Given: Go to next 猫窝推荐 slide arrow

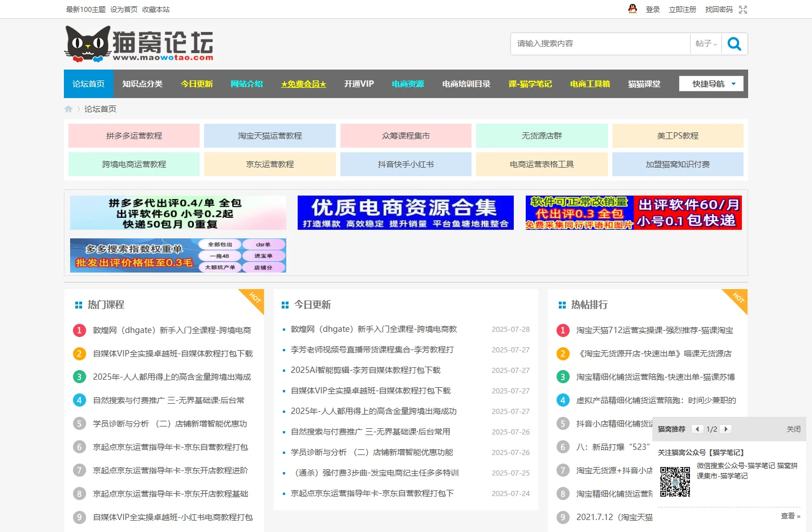Looking at the screenshot, I should pos(725,429).
